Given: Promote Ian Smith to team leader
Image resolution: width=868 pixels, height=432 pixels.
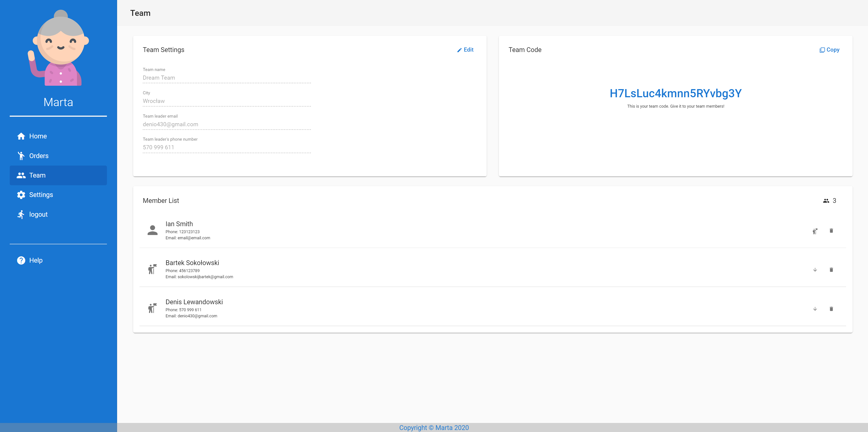Looking at the screenshot, I should 815,231.
